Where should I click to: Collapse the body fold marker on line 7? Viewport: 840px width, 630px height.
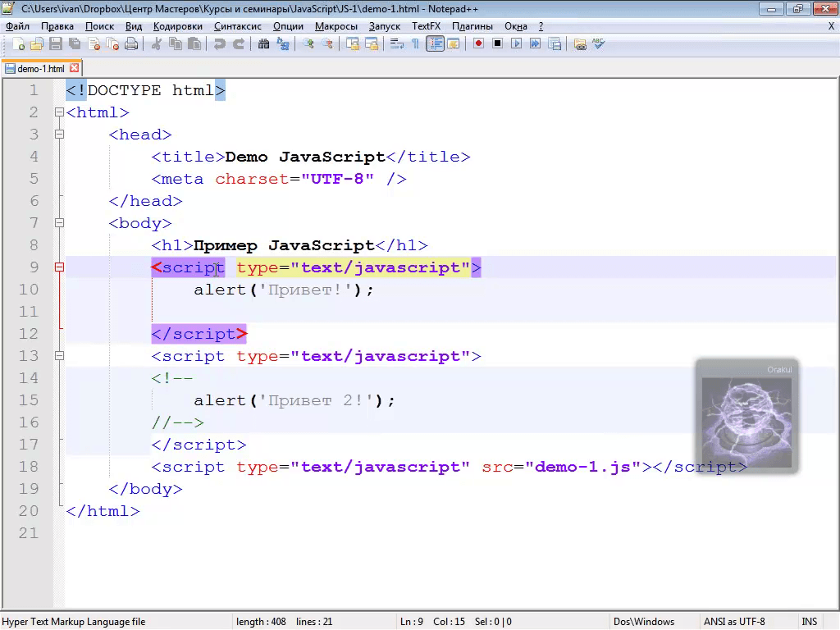[59, 223]
